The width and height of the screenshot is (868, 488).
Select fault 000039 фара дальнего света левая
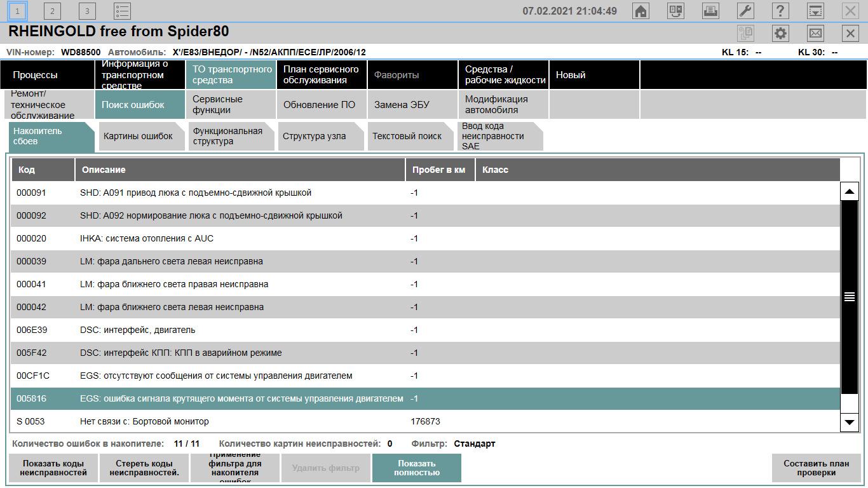[x=426, y=261]
